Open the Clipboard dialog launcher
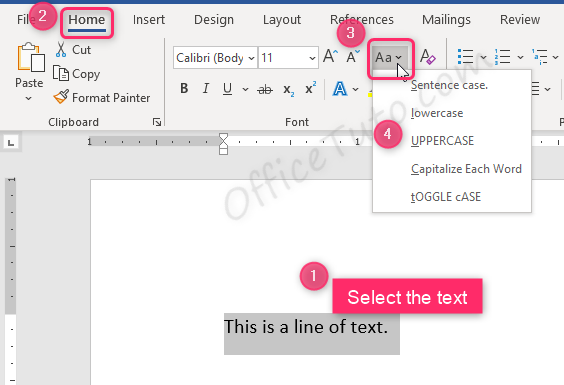The image size is (564, 385). [157, 122]
